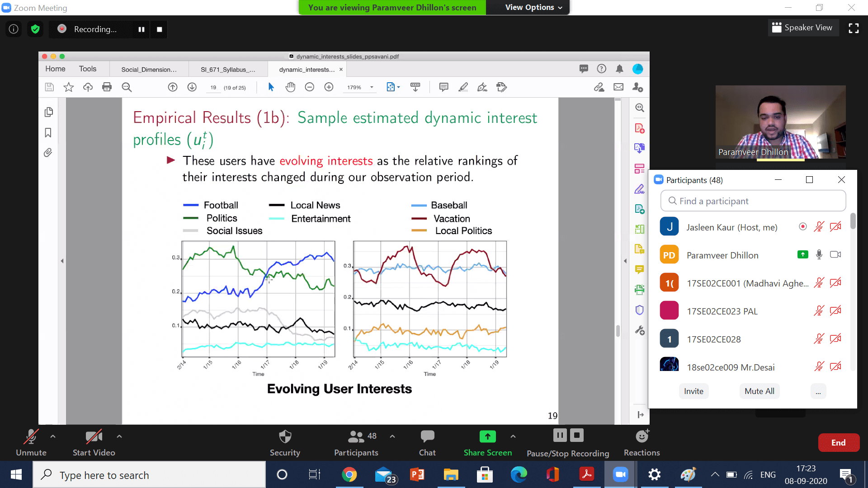Open the audio settings arrow beside Unmute
Viewport: 868px width, 488px height.
(53, 436)
